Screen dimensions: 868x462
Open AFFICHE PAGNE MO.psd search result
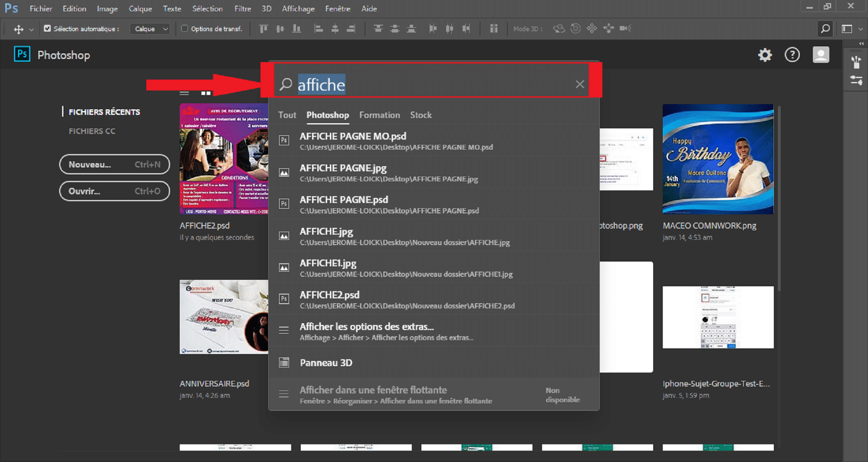(434, 141)
